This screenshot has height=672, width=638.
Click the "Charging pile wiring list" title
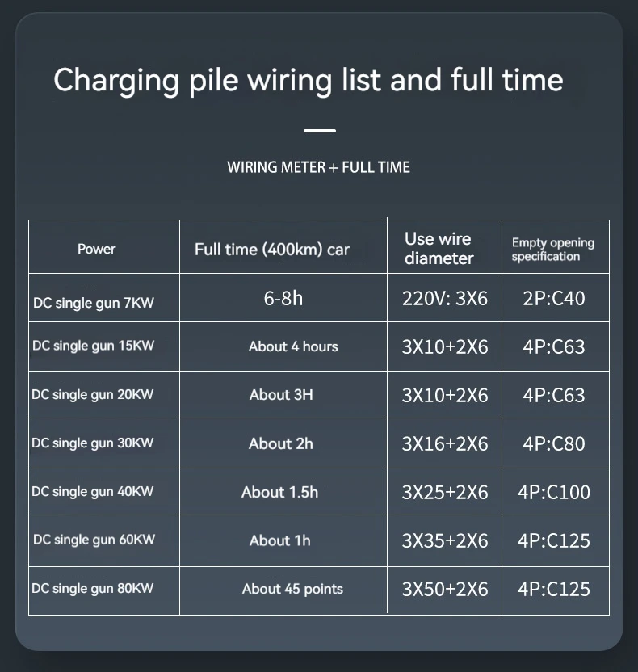point(308,81)
